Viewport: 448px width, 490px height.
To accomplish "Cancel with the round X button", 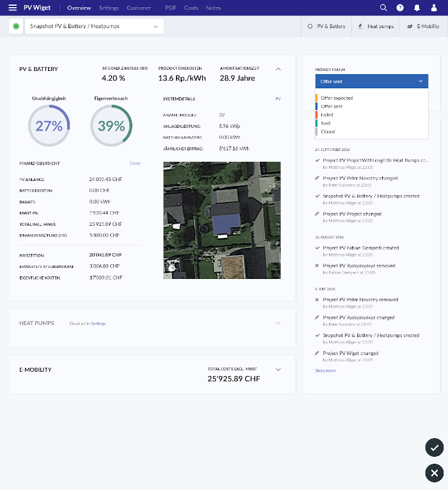I will pos(435,473).
